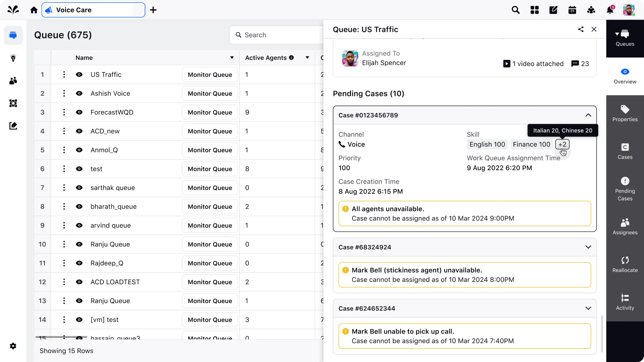The height and width of the screenshot is (362, 644).
Task: Toggle the eye icon for Ashish Voice queue
Action: [x=79, y=93]
